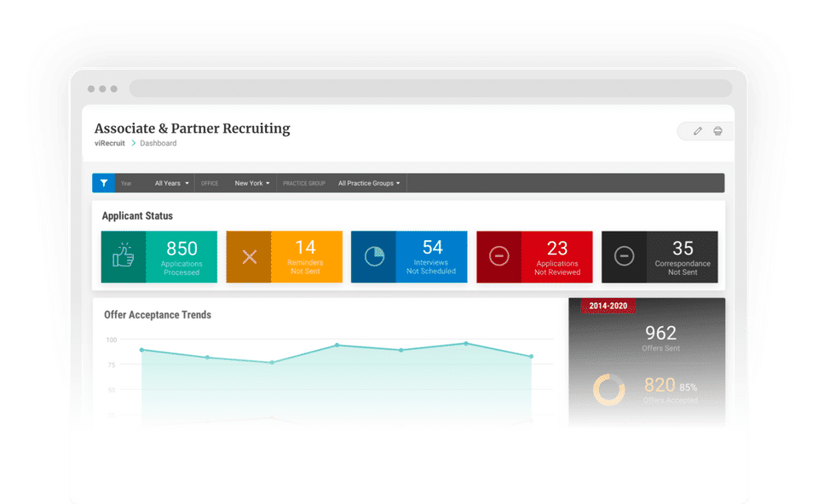Click the pie chart Interviews icon
The width and height of the screenshot is (818, 504).
[x=374, y=256]
